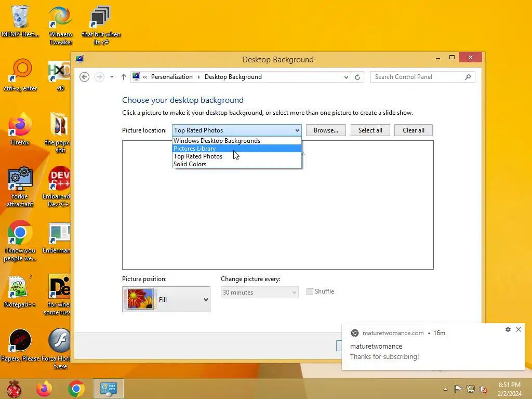Image resolution: width=532 pixels, height=399 pixels.
Task: Go back in Desktop Background window
Action: tap(85, 77)
